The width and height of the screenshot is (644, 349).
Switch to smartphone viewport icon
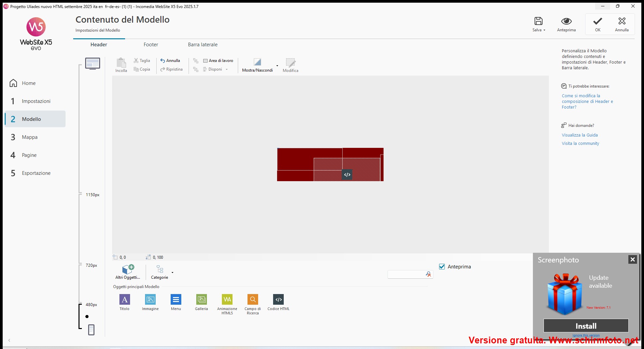[x=91, y=330]
